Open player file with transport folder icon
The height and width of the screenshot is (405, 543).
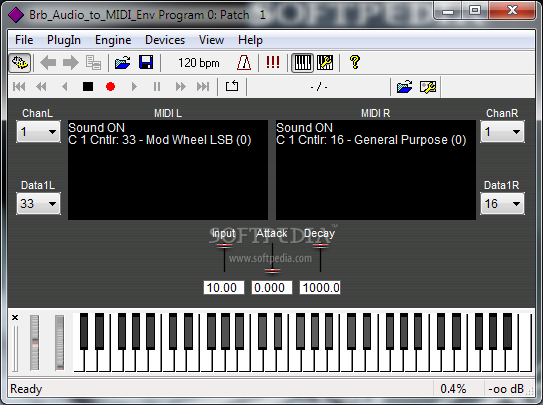pyautogui.click(x=404, y=87)
